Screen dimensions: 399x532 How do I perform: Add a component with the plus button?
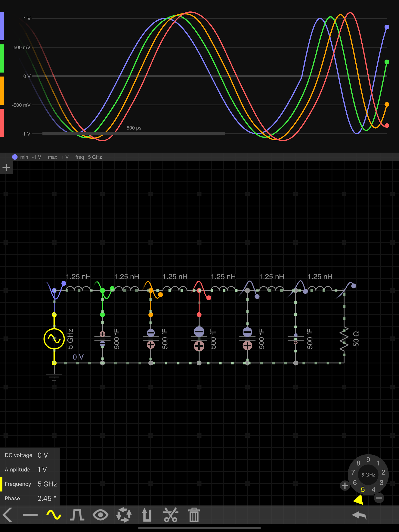point(6,167)
